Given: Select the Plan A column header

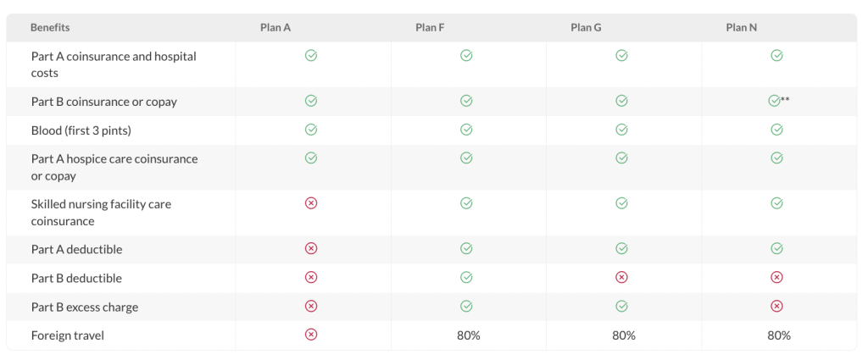Looking at the screenshot, I should [275, 28].
